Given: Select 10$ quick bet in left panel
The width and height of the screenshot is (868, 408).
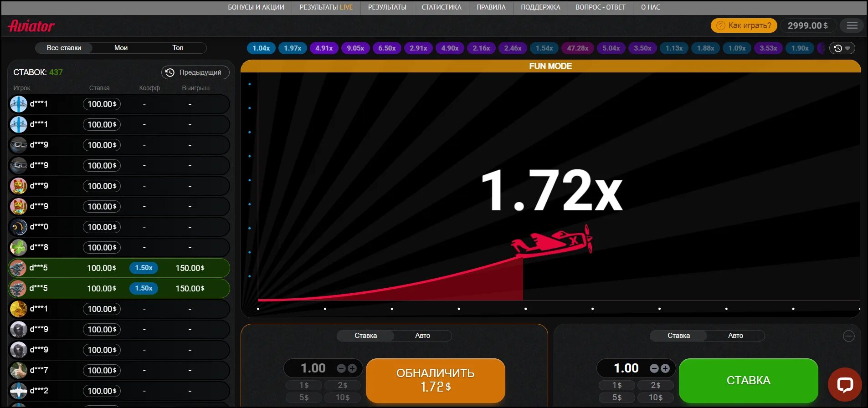Looking at the screenshot, I should (x=343, y=398).
